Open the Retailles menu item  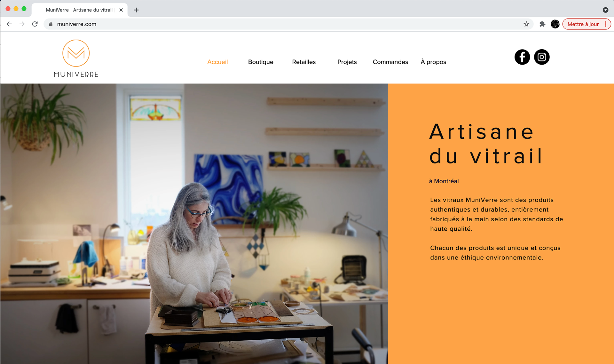(304, 62)
